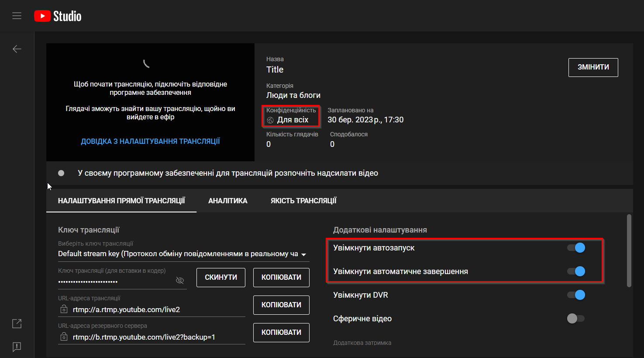Open the hamburger navigation menu
This screenshot has height=358, width=644.
click(17, 15)
